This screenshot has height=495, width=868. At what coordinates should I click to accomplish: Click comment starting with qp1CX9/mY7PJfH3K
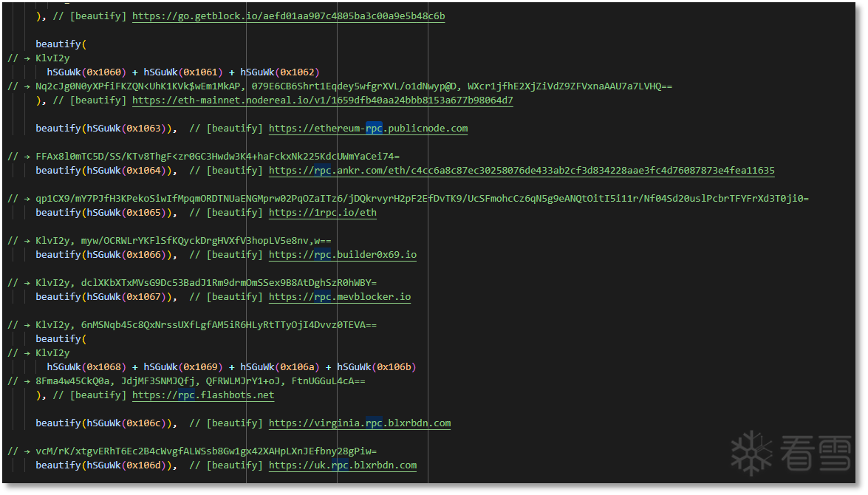coord(408,198)
